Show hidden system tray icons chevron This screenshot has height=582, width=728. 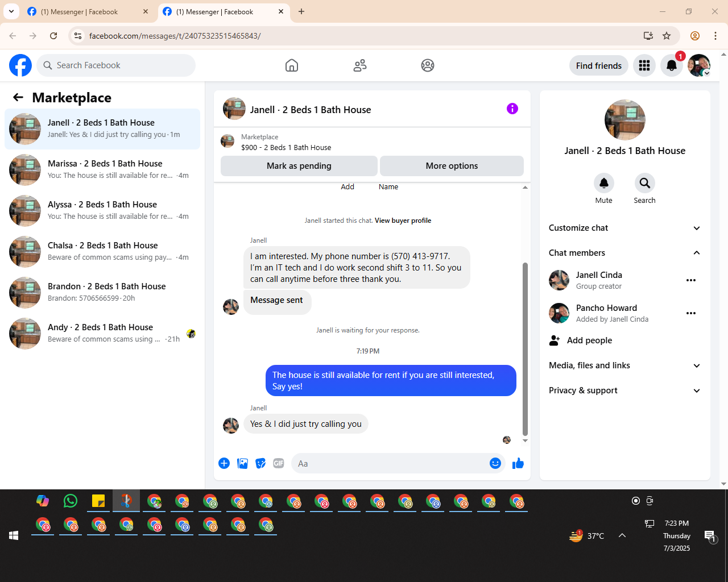tap(622, 535)
